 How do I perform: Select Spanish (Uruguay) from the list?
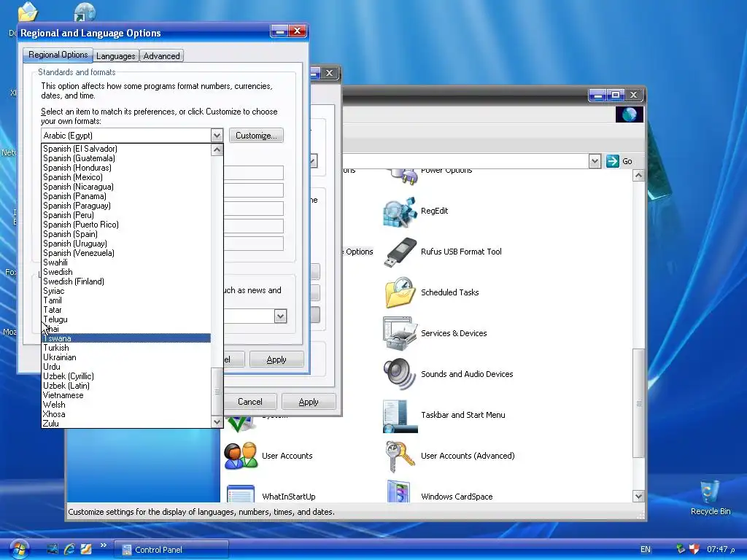pyautogui.click(x=126, y=244)
